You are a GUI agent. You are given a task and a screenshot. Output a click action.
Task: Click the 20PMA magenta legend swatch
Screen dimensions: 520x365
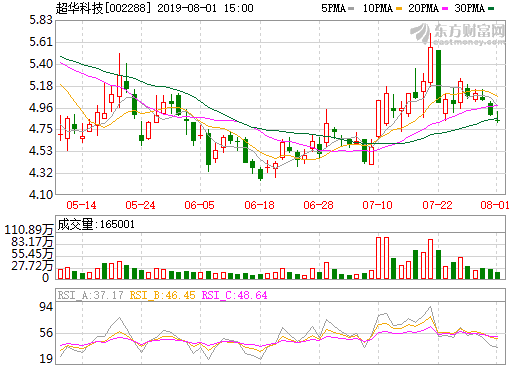(x=445, y=9)
